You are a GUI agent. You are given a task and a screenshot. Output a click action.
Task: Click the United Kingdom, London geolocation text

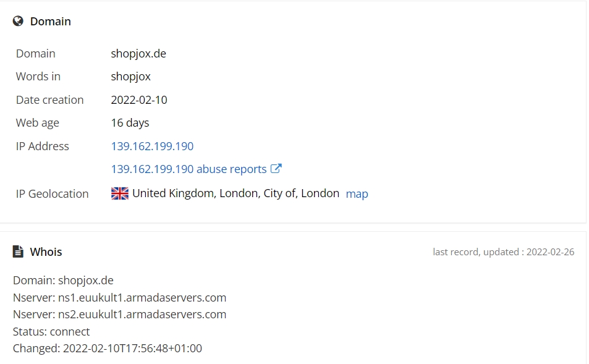235,193
